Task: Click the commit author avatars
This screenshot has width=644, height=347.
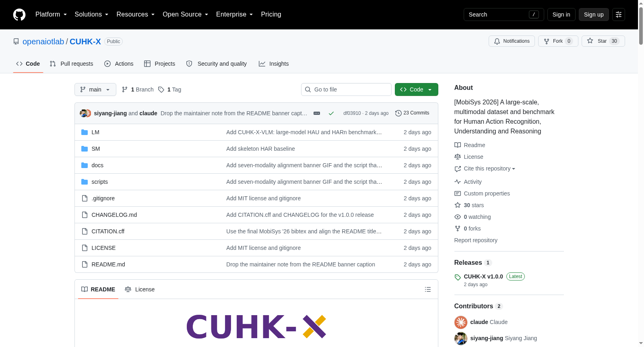Action: tap(85, 113)
